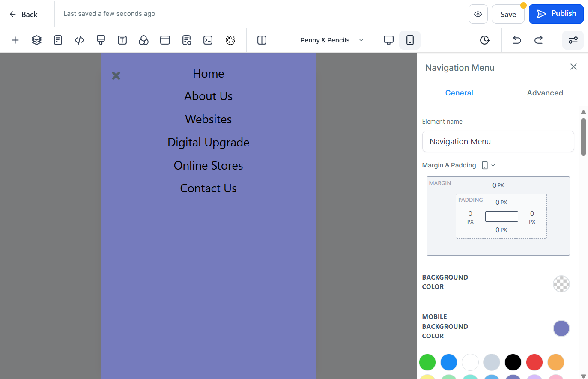Undo the last change

517,40
